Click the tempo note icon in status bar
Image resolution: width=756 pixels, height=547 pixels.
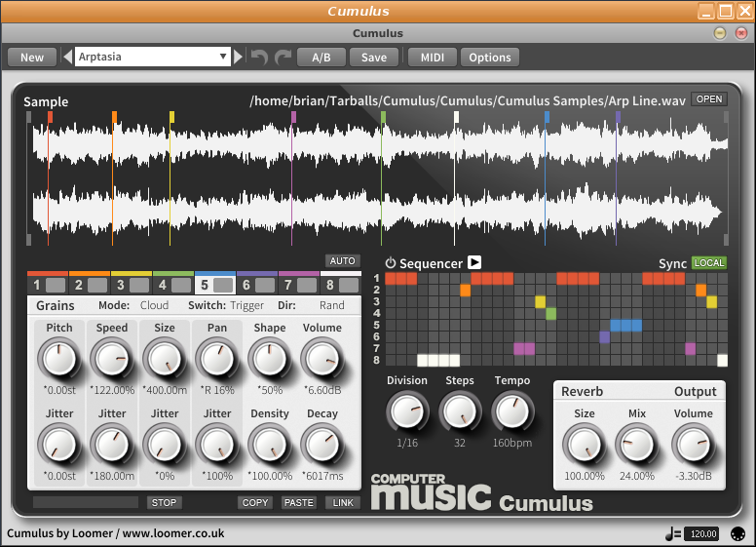672,533
